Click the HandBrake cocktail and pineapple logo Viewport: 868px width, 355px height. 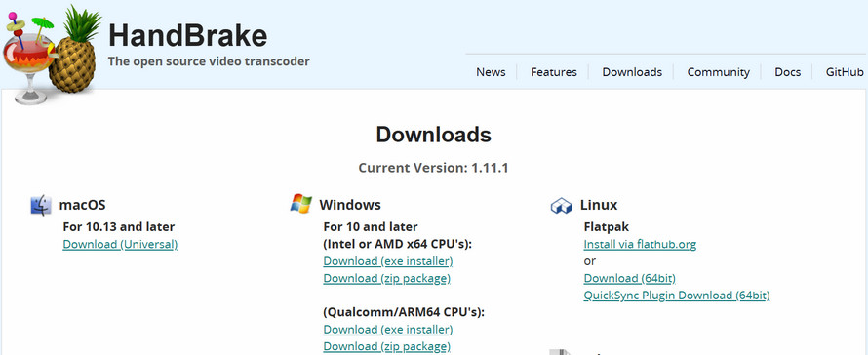tap(52, 54)
